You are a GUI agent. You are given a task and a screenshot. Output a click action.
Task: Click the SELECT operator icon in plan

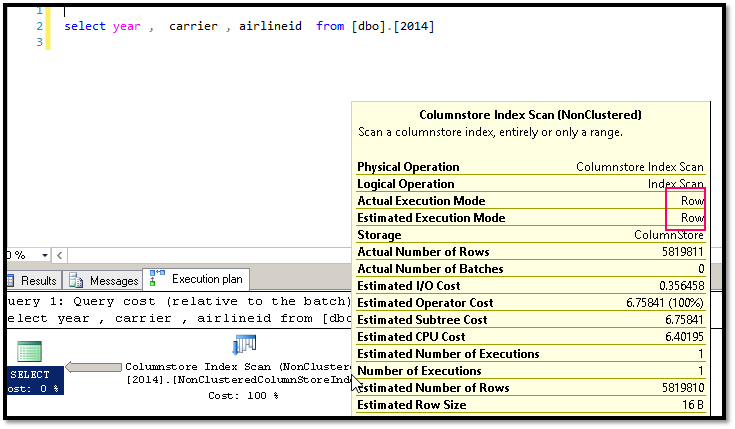(x=30, y=351)
